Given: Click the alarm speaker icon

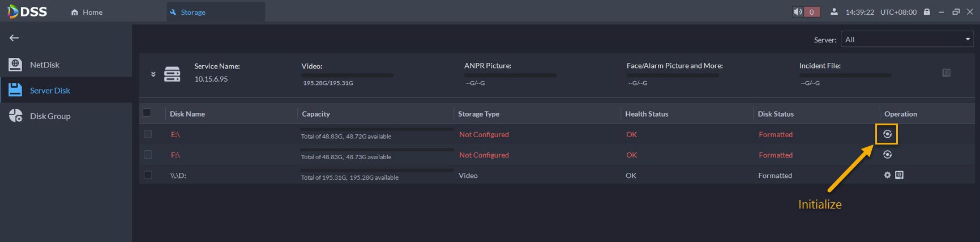Looking at the screenshot, I should (798, 12).
